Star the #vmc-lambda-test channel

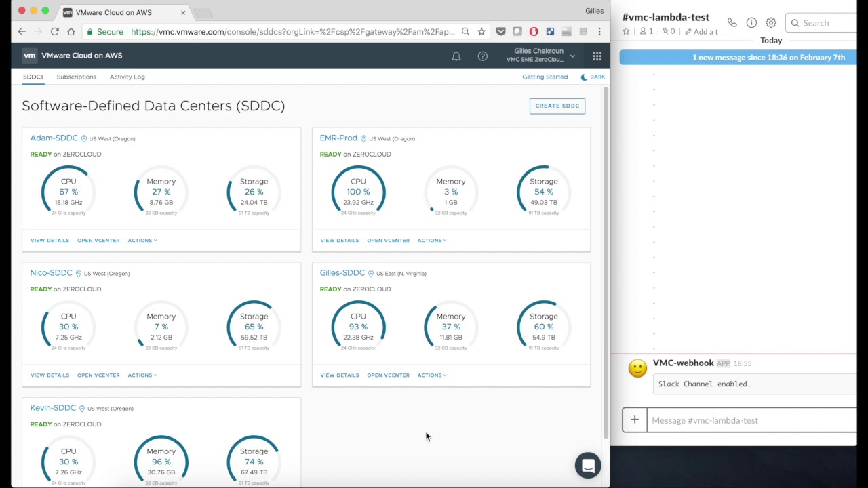(626, 31)
